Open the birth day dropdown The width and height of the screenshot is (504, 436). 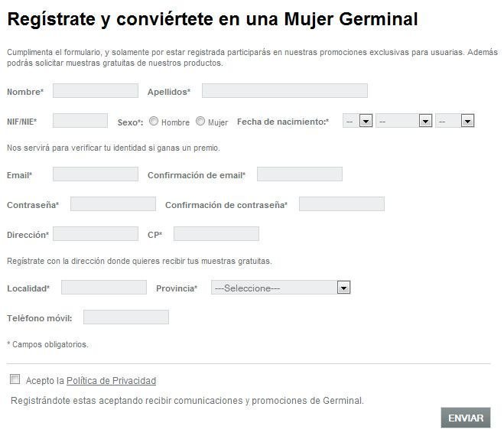(358, 121)
